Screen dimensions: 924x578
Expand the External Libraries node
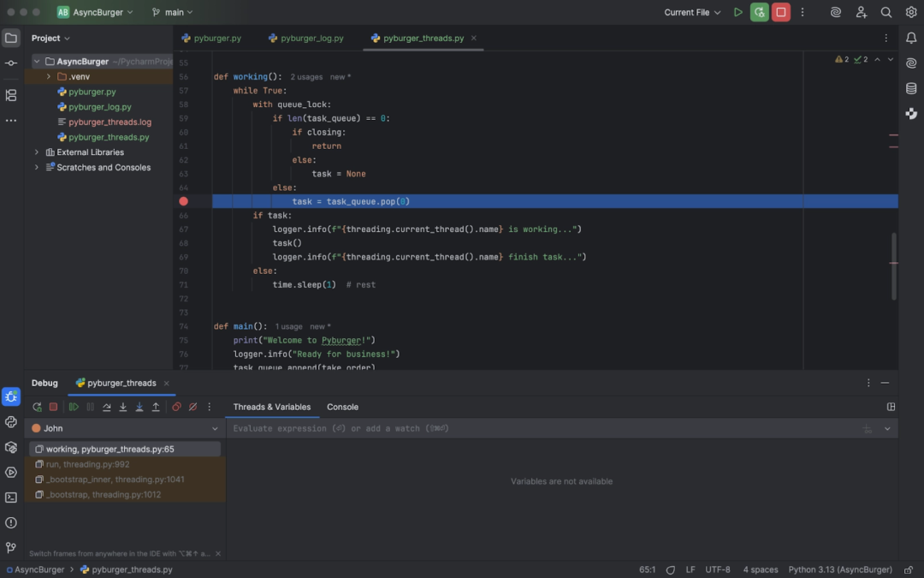tap(37, 152)
